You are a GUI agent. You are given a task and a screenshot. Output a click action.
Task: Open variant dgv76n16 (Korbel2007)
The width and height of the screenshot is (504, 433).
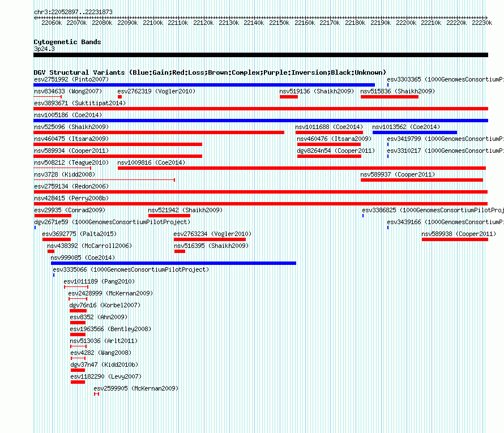(x=105, y=305)
